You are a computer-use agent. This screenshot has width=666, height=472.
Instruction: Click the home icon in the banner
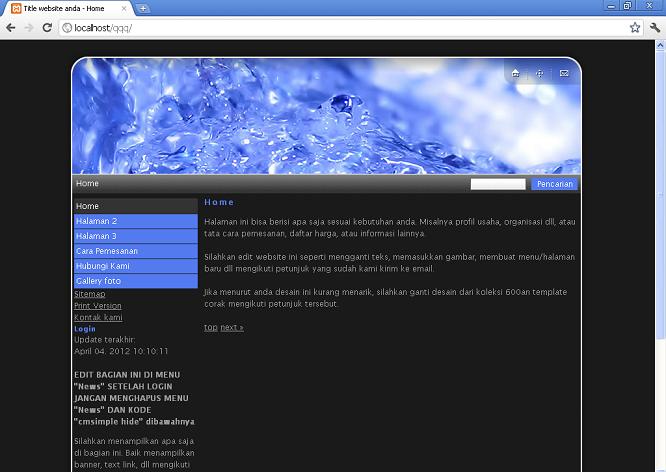tap(516, 73)
